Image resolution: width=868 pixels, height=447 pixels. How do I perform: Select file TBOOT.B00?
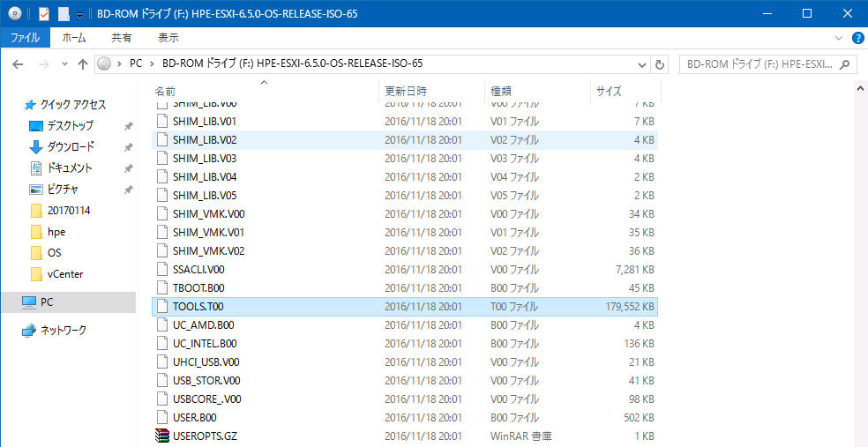[x=405, y=287]
